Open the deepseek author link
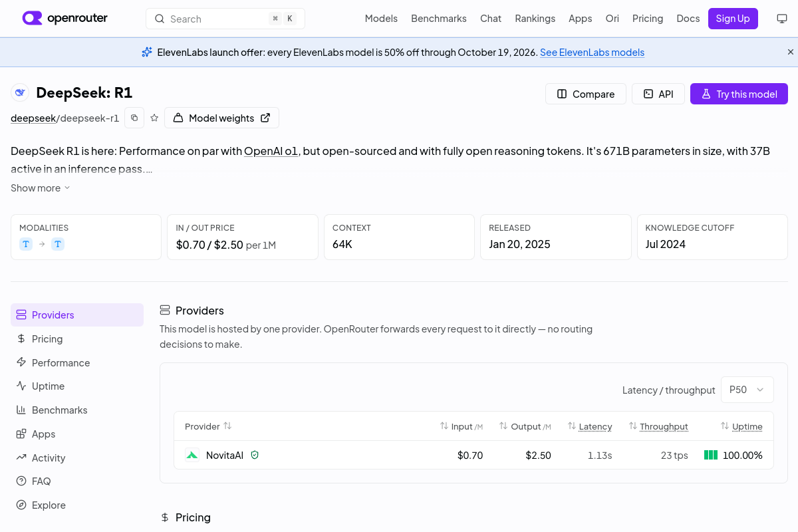The width and height of the screenshot is (798, 532). click(33, 118)
